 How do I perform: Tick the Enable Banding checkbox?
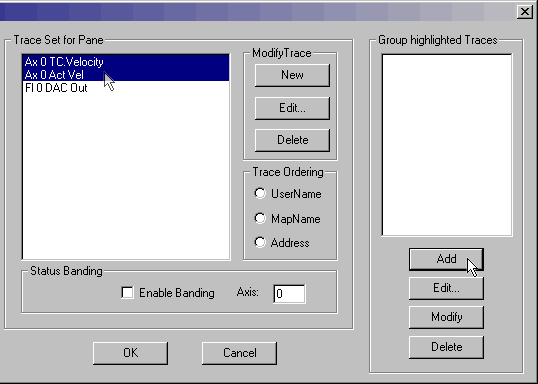click(x=127, y=293)
